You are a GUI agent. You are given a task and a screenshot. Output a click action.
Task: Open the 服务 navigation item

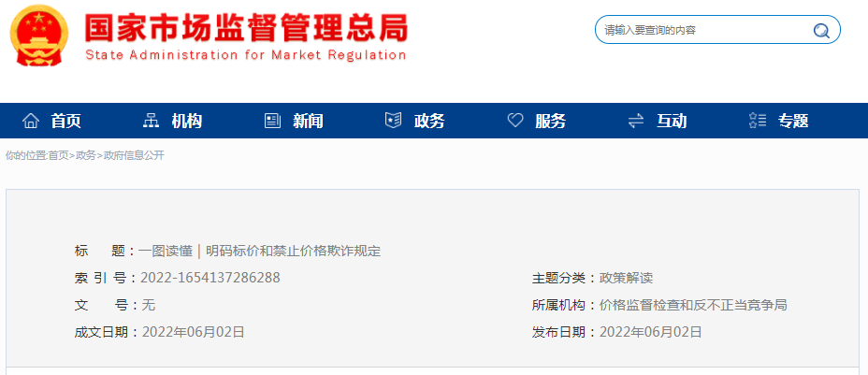550,121
